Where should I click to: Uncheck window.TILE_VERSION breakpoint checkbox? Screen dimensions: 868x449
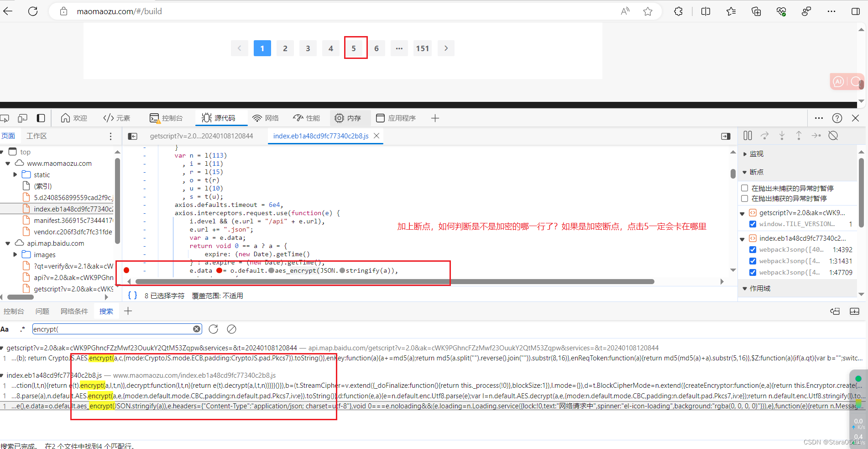pos(753,224)
